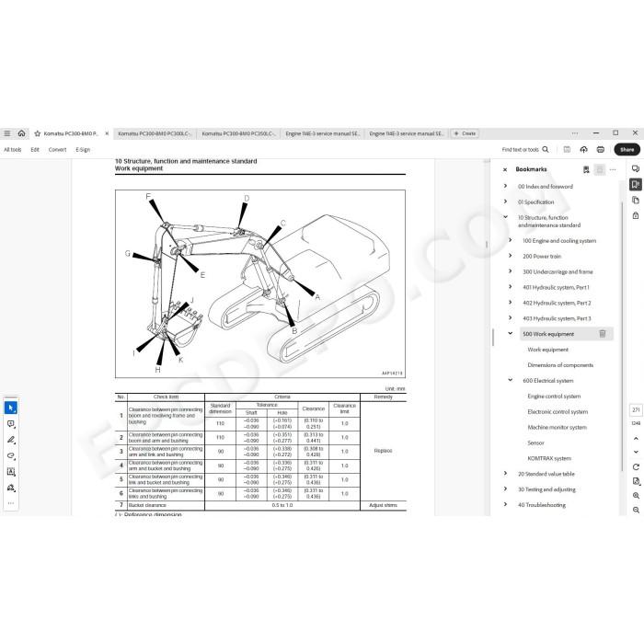Close the Bookmarks panel
This screenshot has width=644, height=644.
505,169
